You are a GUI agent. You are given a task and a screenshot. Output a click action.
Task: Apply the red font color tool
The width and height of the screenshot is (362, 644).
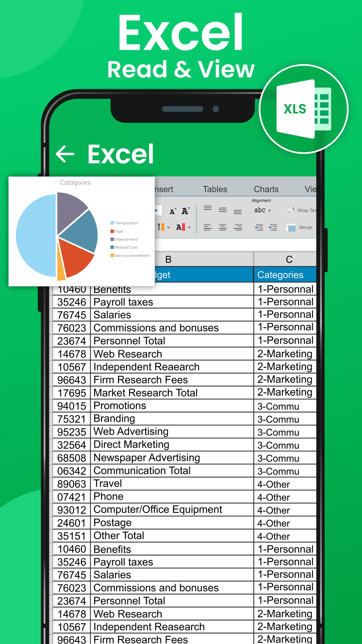[x=180, y=227]
